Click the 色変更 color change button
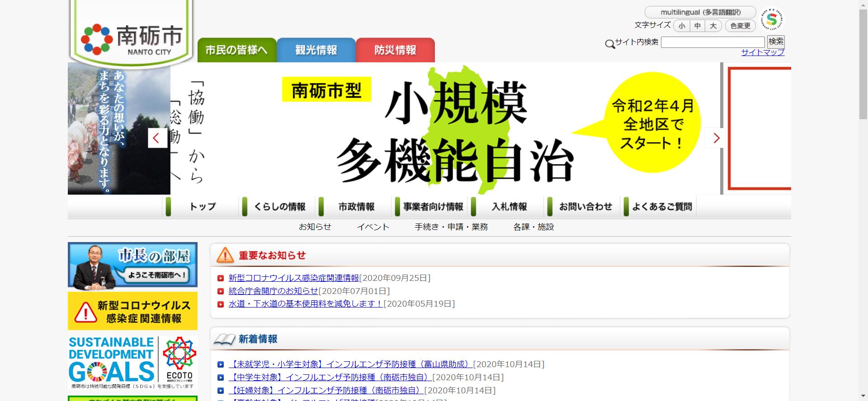 (740, 26)
